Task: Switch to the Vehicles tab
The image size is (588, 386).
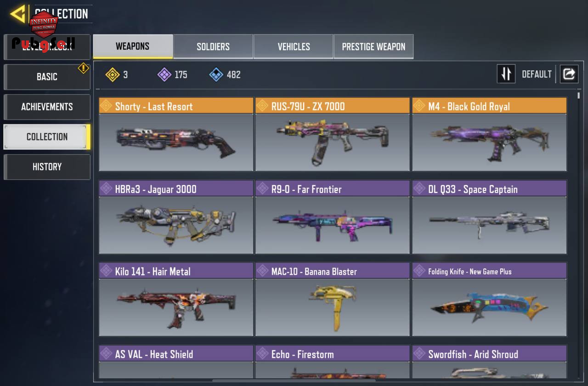Action: click(x=294, y=46)
